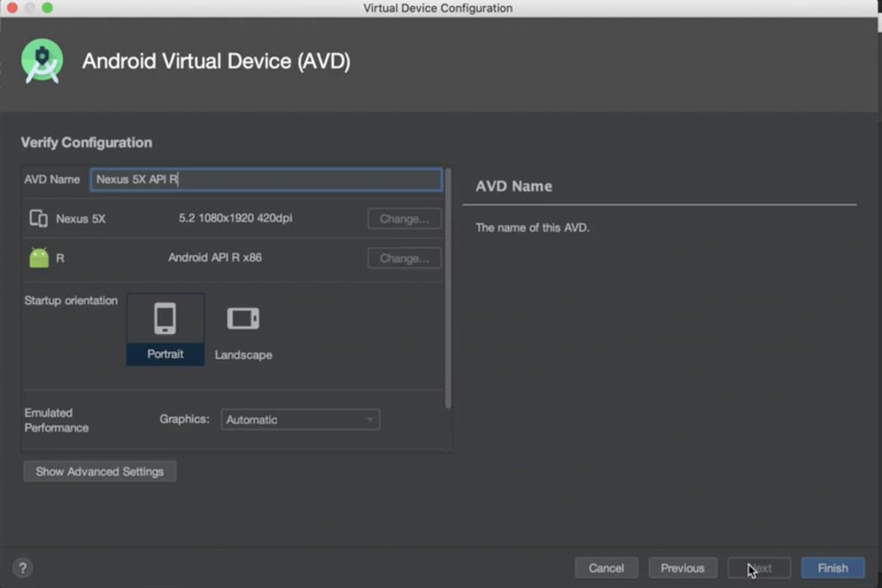Click the 'Android API R x86' text
The width and height of the screenshot is (882, 588).
[x=214, y=257]
